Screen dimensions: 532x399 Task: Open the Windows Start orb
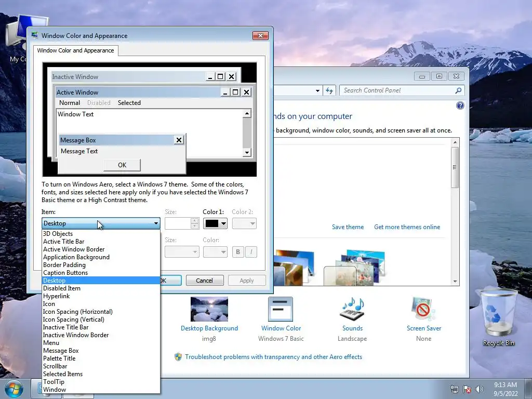[14, 389]
